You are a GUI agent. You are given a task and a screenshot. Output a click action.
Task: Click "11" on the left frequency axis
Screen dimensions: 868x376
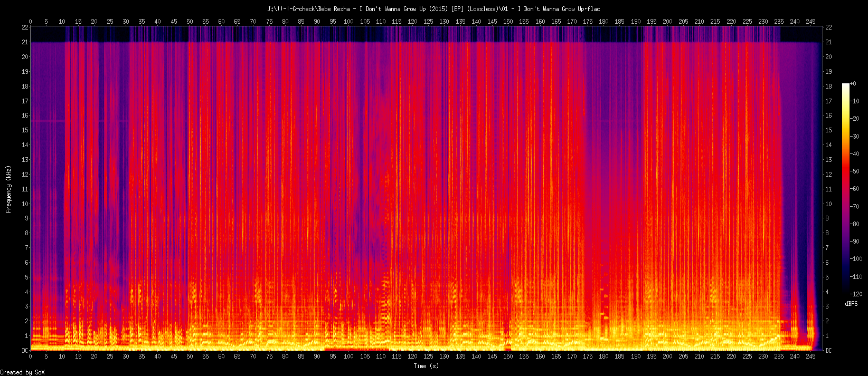click(x=25, y=189)
